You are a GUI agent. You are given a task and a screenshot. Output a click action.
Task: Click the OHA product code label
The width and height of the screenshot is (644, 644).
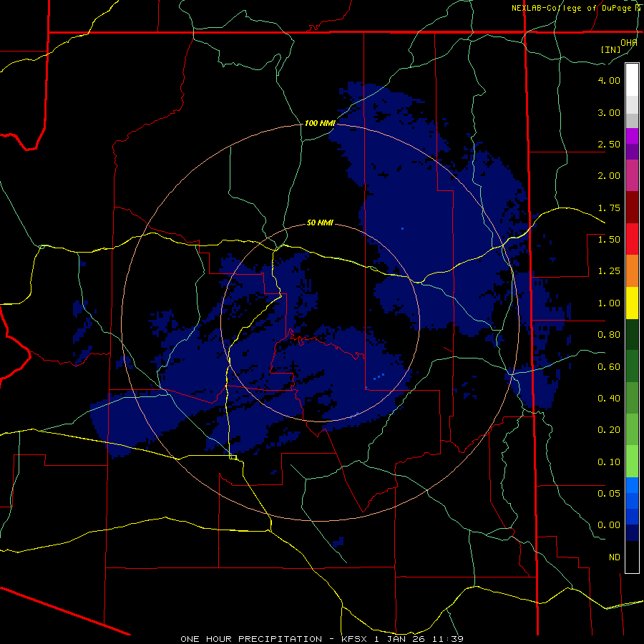tap(629, 42)
